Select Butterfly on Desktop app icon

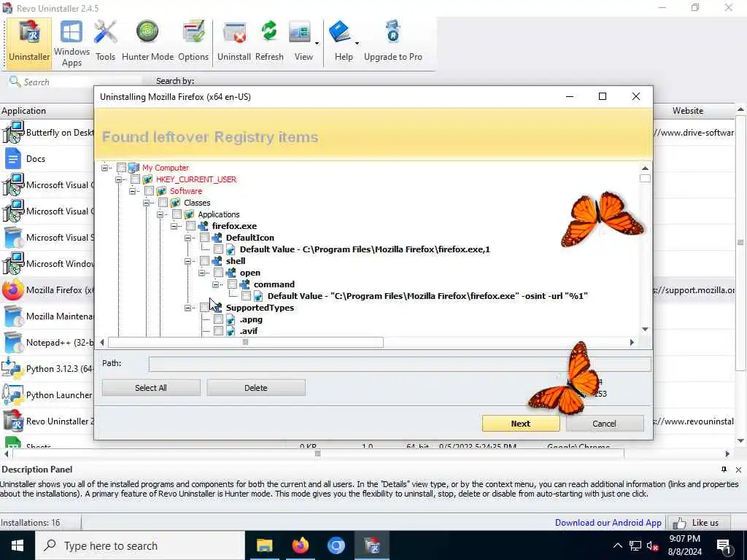pos(13,133)
